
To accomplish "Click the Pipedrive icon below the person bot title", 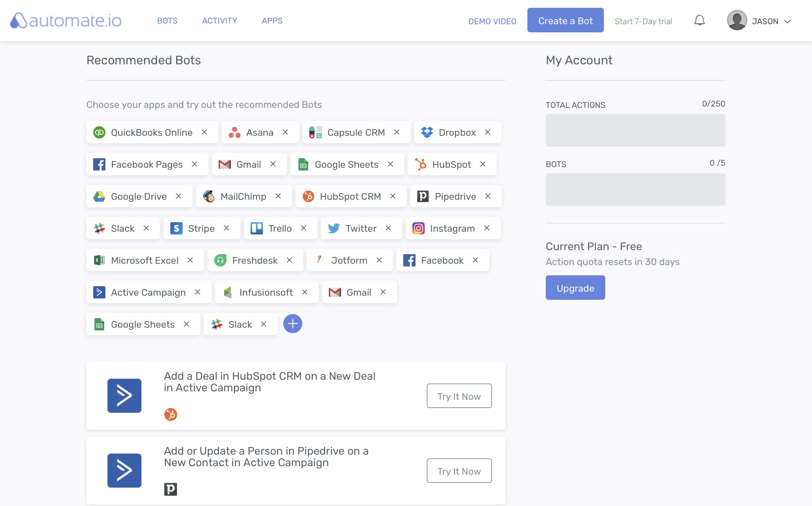I will [171, 489].
